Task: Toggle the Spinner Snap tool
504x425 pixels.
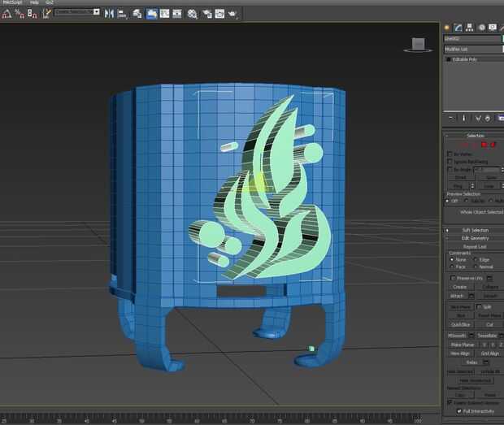Action: [x=33, y=14]
